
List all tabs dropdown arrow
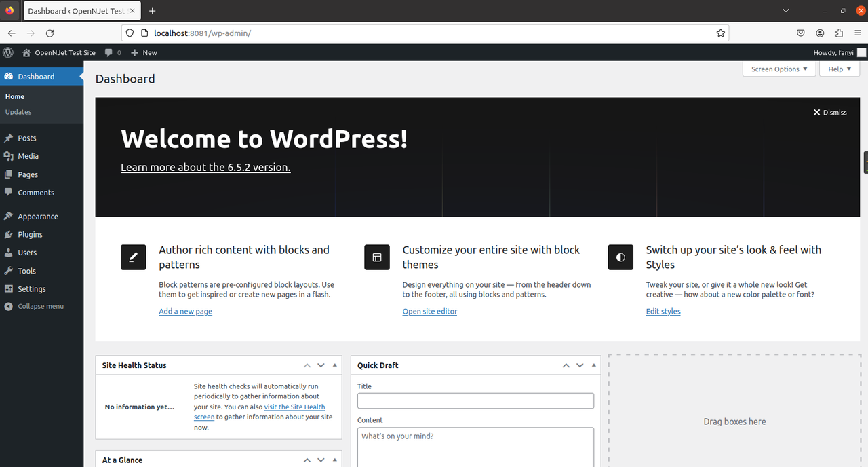[x=786, y=11]
